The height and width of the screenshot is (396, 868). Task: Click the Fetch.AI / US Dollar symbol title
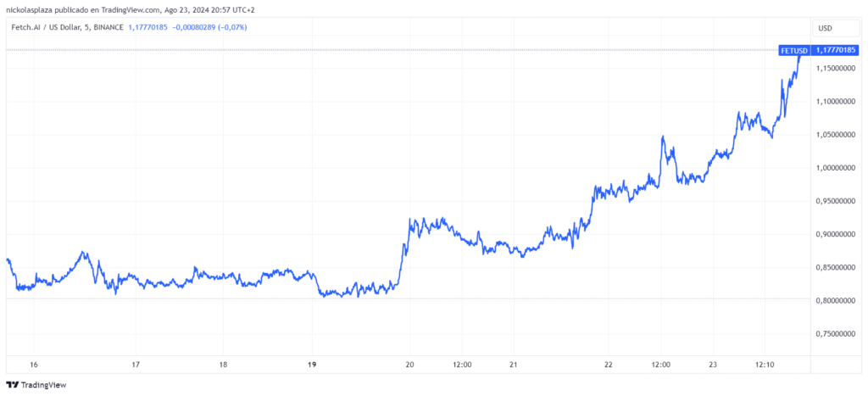[46, 26]
